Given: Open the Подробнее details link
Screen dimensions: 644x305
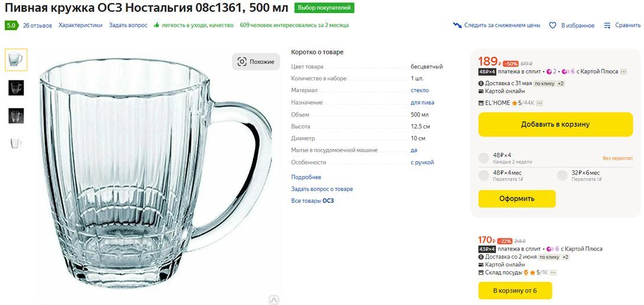Looking at the screenshot, I should [306, 177].
